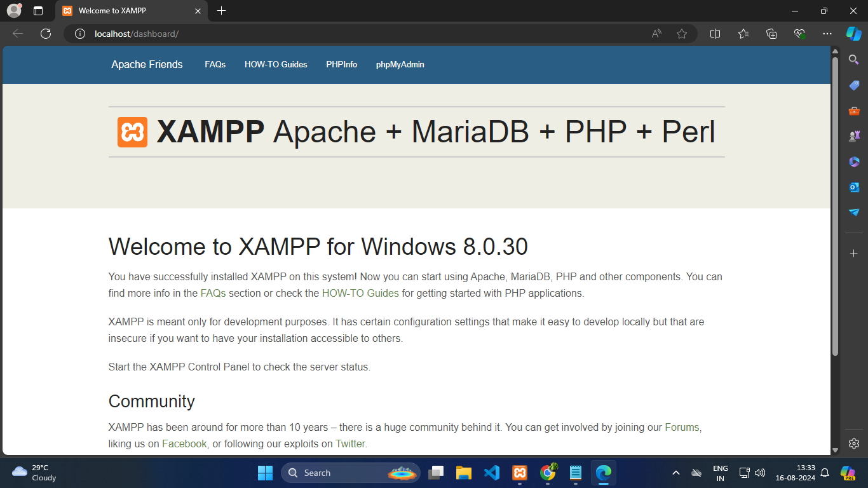Open the sidebar Games chess icon
This screenshot has width=868, height=488.
854,136
